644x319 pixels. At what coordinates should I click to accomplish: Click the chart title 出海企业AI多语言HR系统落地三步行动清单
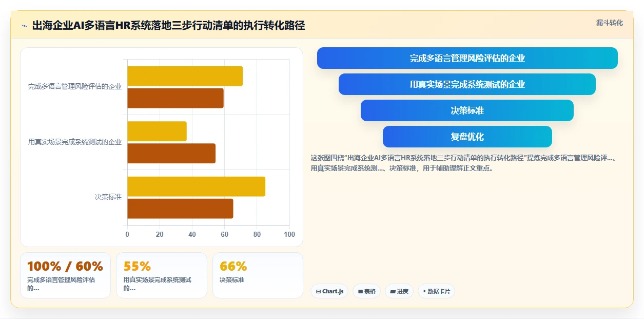point(168,25)
